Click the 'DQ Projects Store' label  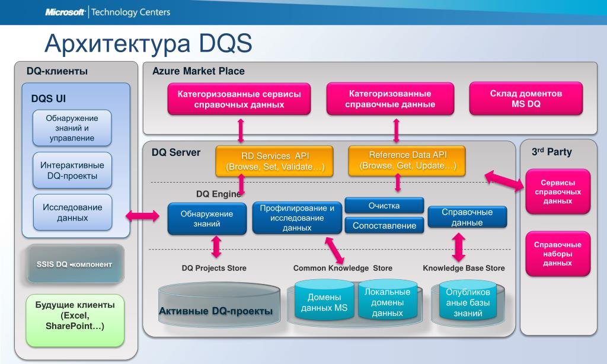(x=214, y=268)
